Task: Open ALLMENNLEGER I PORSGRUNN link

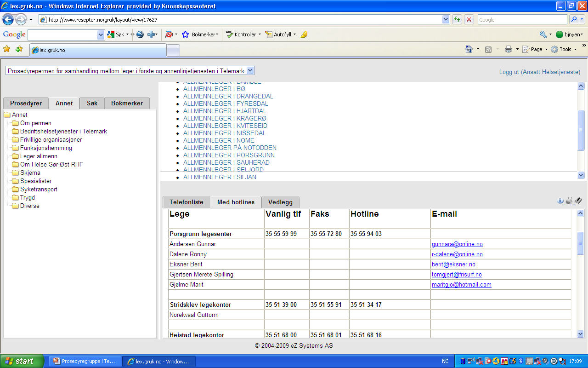Action: [x=229, y=155]
